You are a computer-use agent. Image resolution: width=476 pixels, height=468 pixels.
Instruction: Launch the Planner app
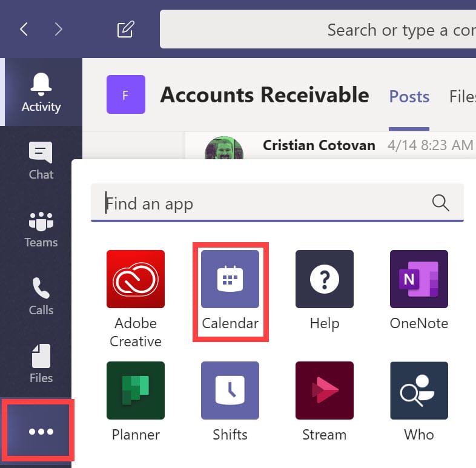point(136,401)
